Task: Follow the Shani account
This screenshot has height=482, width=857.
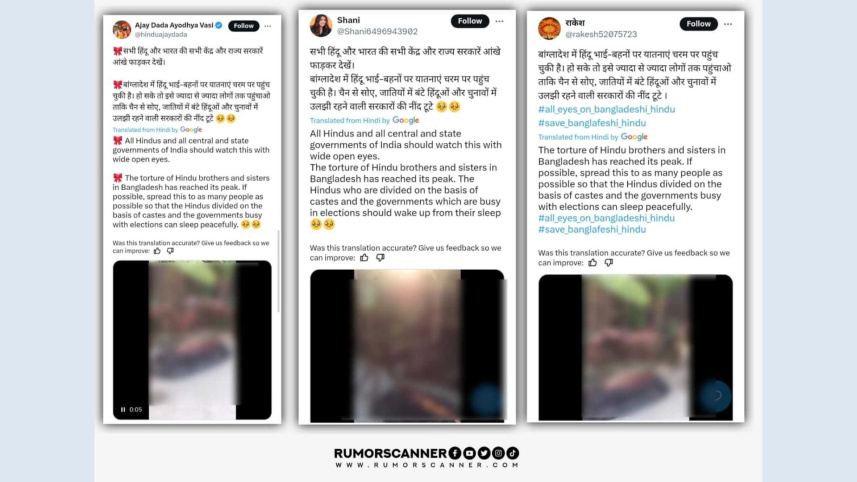Action: tap(470, 21)
